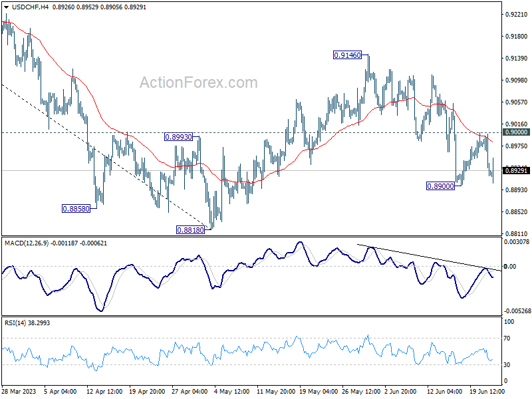Image resolution: width=532 pixels, height=399 pixels.
Task: Click the 0.91390 price axis value
Action: (517, 59)
